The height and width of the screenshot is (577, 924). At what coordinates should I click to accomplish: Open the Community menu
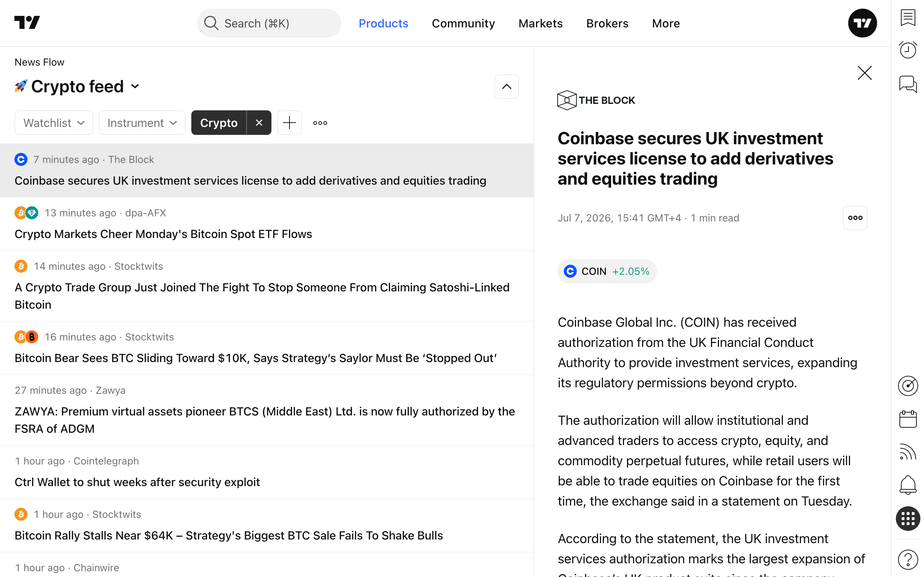(463, 23)
